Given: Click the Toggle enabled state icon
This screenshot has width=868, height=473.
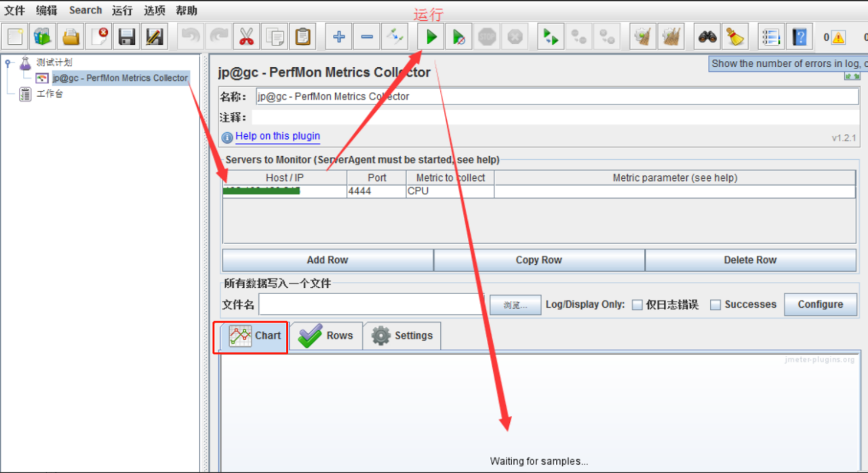Looking at the screenshot, I should tap(395, 37).
